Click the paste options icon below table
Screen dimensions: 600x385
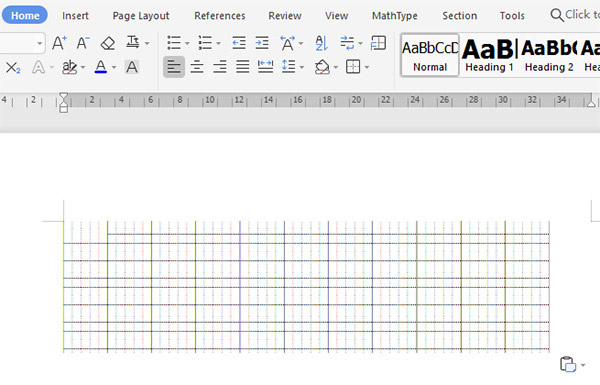coord(568,364)
